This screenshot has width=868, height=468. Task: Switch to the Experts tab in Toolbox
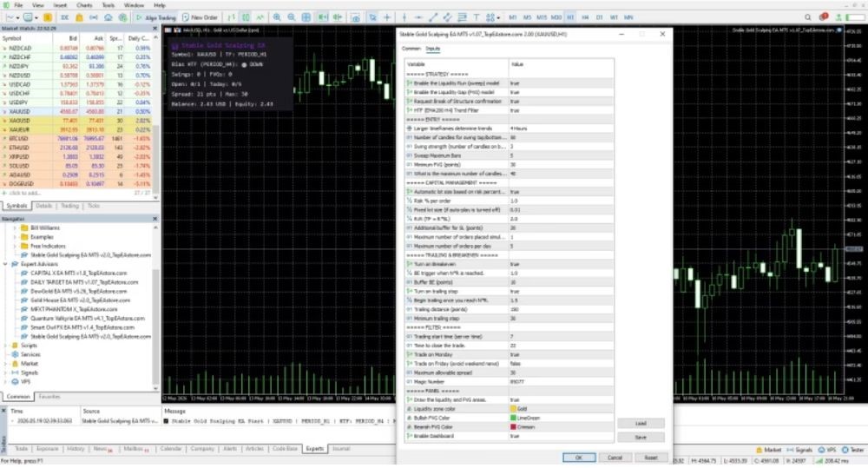[x=314, y=449]
